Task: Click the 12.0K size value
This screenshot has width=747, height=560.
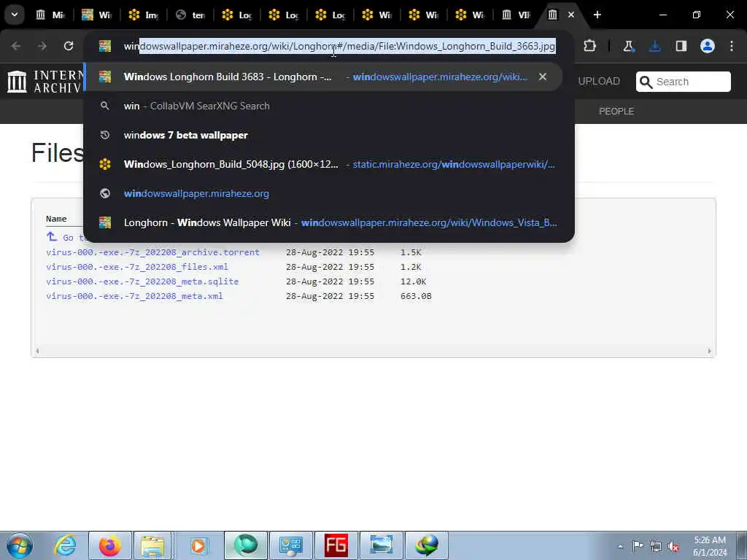Action: (413, 281)
